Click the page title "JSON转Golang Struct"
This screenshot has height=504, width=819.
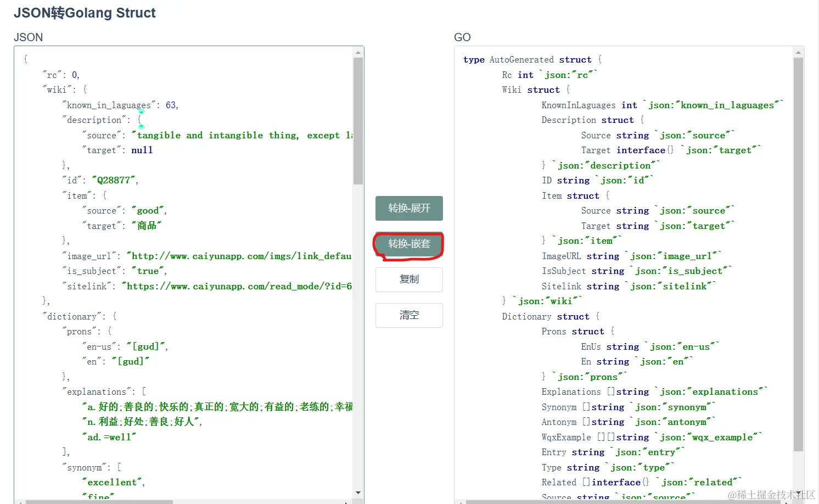pos(85,13)
